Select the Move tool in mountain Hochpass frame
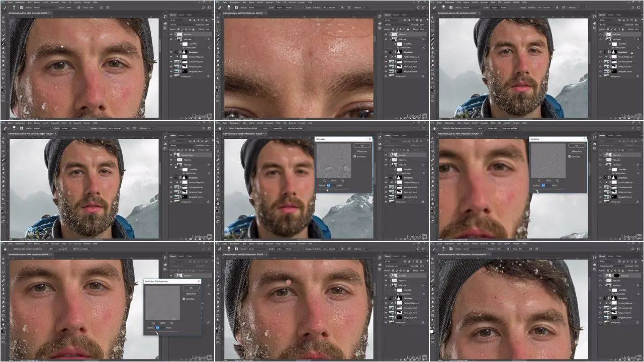Image resolution: width=644 pixels, height=362 pixels. 218,138
